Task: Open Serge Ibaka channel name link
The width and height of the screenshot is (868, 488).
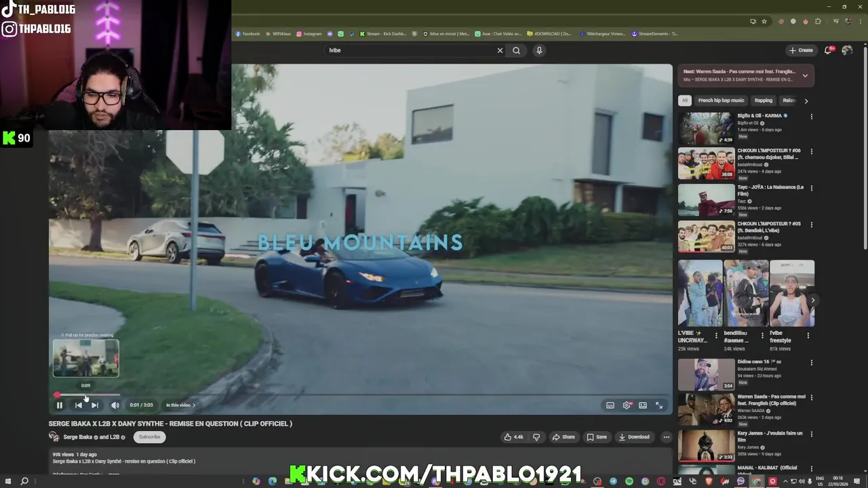Action: [94, 437]
